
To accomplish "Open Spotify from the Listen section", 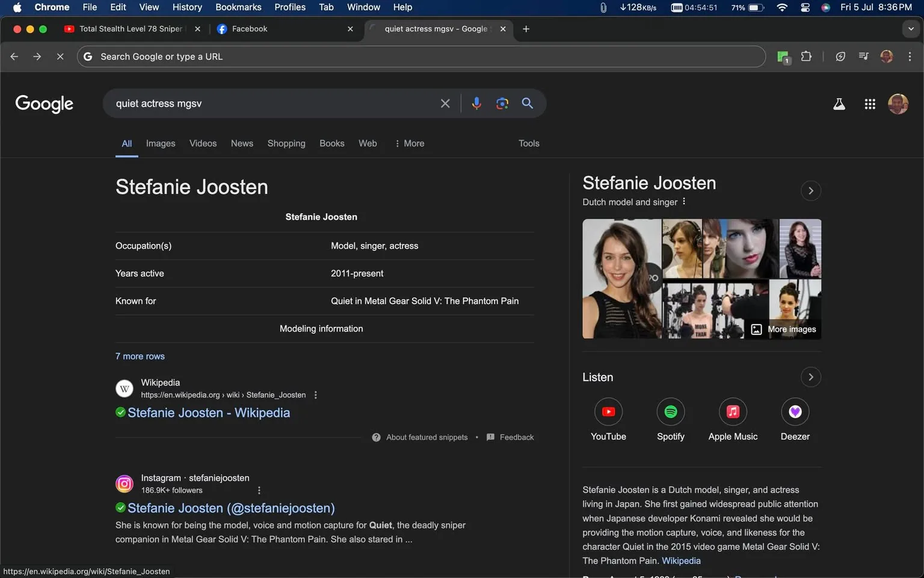I will click(670, 411).
